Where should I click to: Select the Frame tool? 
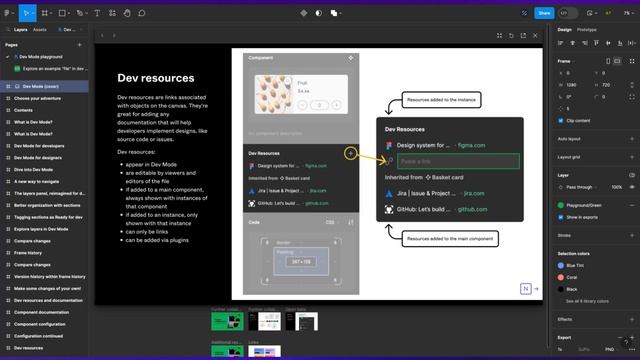click(x=44, y=13)
